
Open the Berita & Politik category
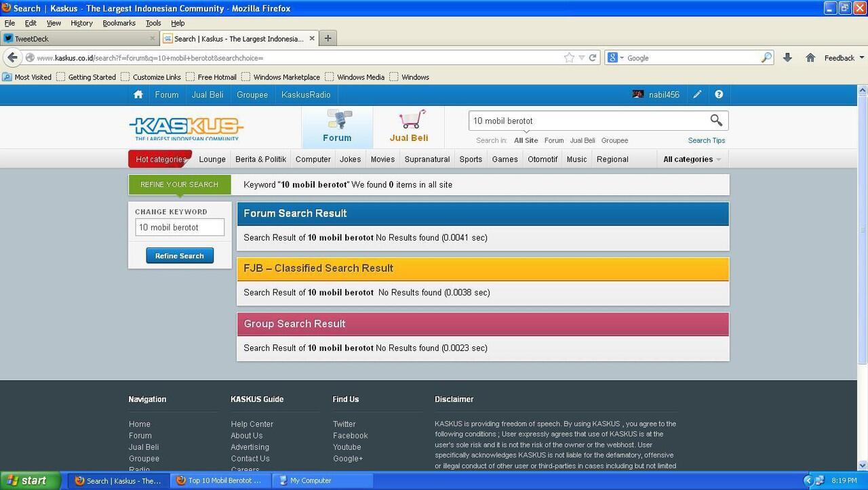point(260,159)
